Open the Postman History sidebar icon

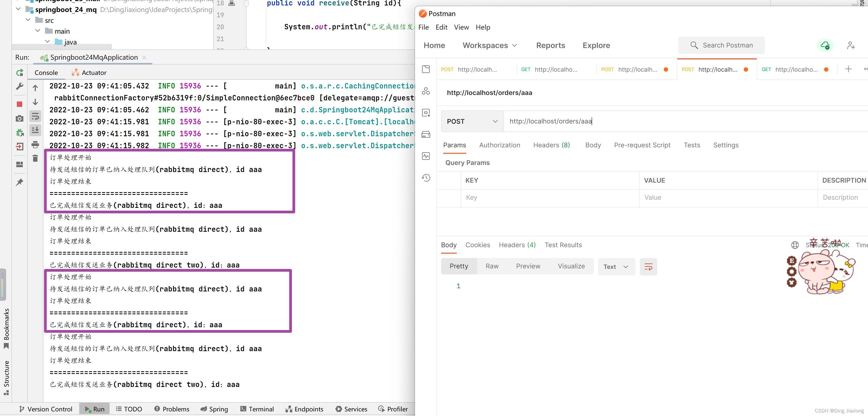(x=426, y=178)
